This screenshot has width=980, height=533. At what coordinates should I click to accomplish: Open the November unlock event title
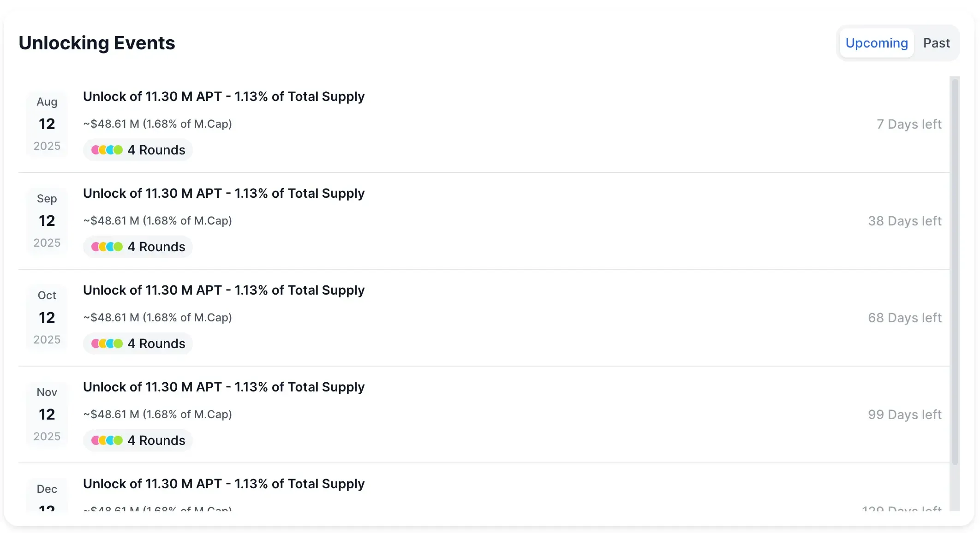pos(224,387)
